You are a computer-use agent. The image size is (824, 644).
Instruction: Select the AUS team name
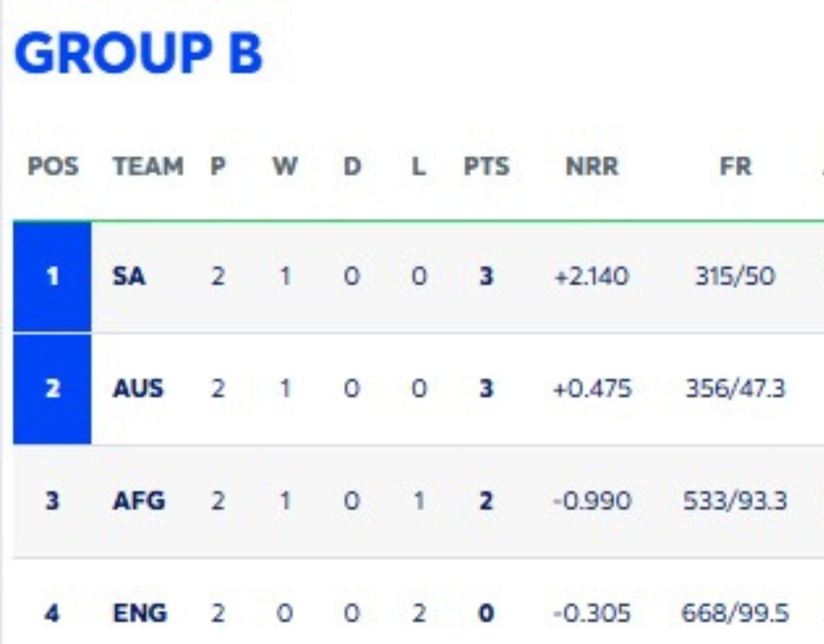(138, 389)
